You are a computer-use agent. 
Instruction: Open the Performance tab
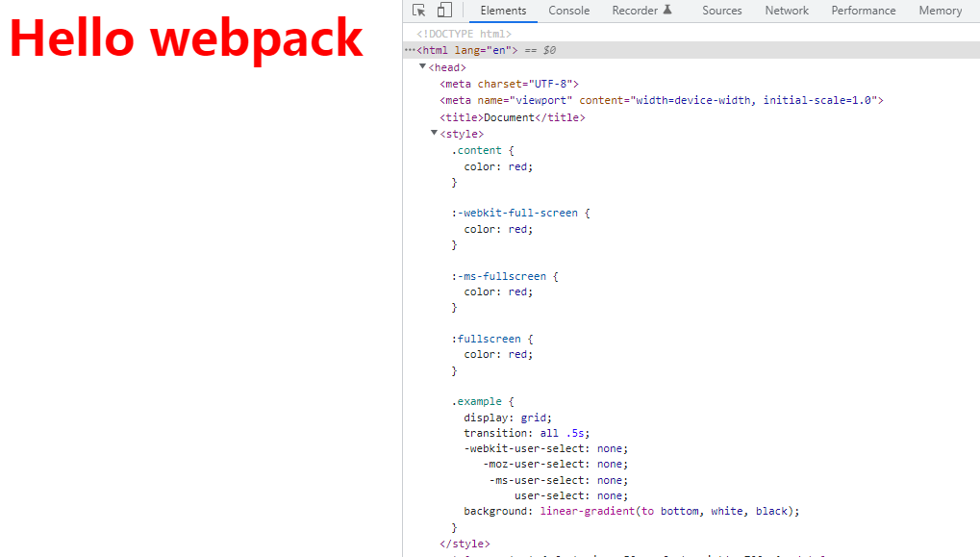pos(863,11)
